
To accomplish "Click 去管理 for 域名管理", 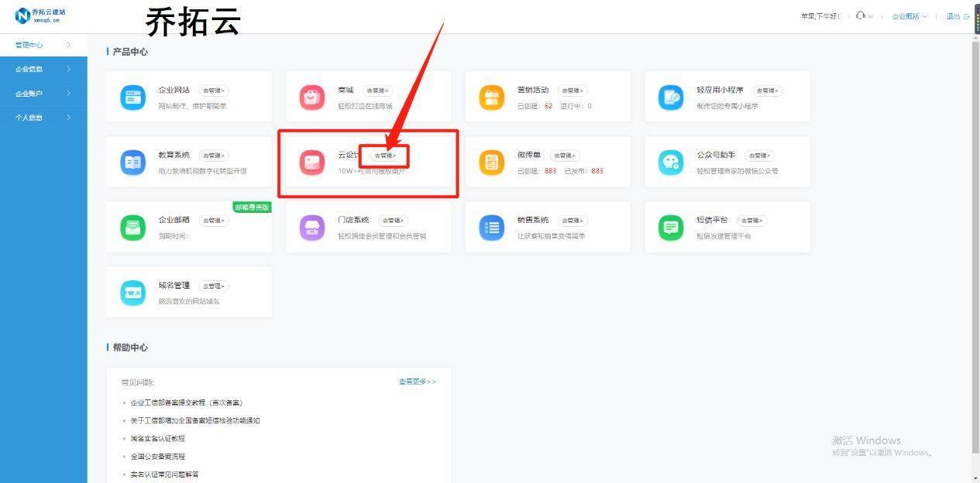I will pyautogui.click(x=215, y=286).
